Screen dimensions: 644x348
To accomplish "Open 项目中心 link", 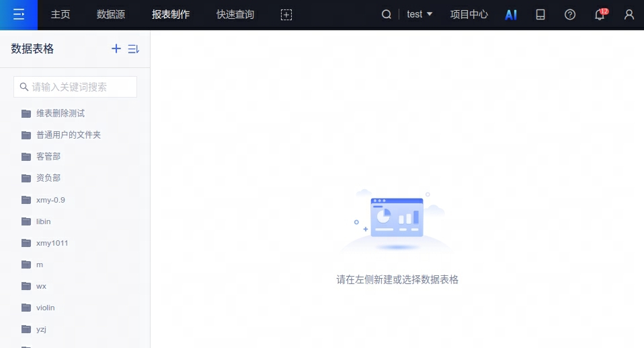I will pos(469,15).
